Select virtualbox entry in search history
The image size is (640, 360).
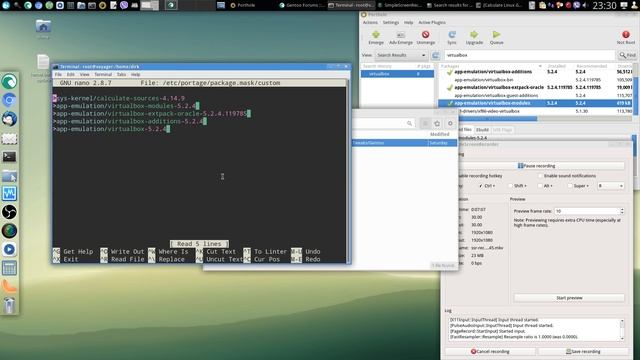pos(397,74)
